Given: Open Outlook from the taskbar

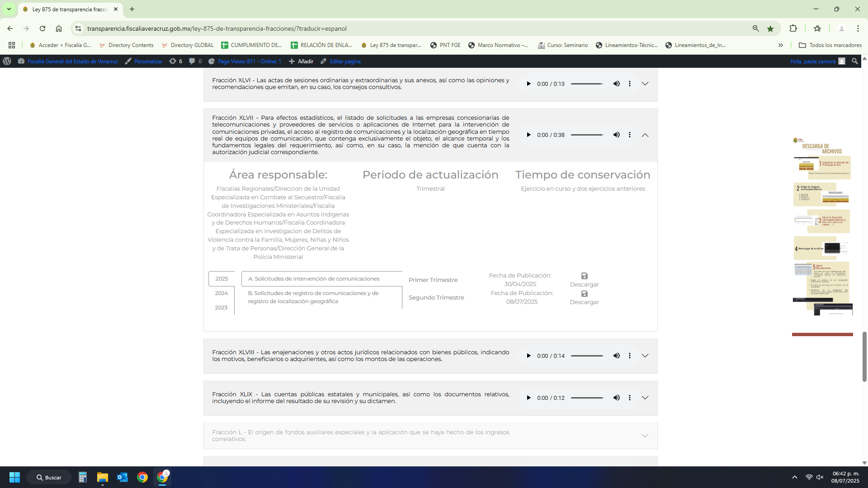Looking at the screenshot, I should pos(122,477).
